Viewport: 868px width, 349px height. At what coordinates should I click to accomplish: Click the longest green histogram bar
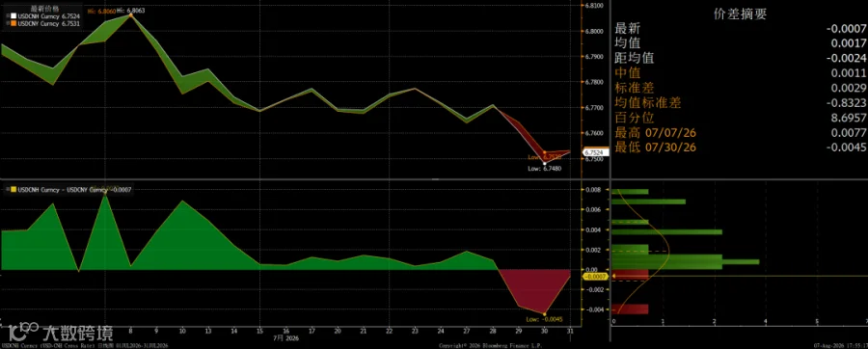pyautogui.click(x=686, y=261)
